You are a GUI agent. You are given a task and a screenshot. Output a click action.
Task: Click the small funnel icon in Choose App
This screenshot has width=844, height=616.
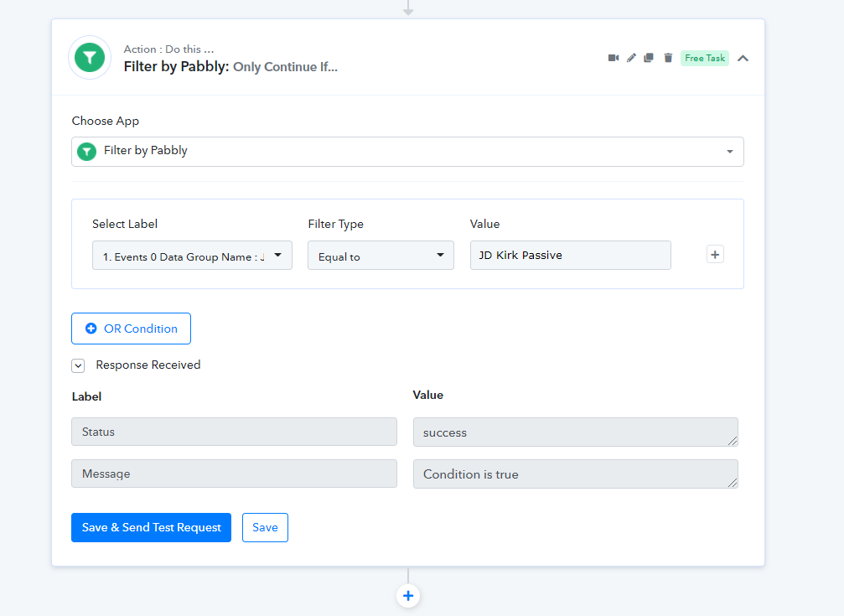coord(86,152)
